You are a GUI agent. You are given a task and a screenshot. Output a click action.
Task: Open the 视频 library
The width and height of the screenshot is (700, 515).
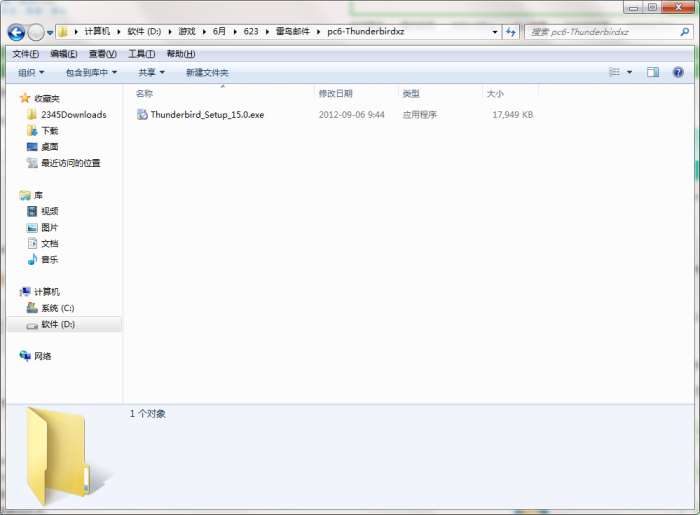(50, 211)
